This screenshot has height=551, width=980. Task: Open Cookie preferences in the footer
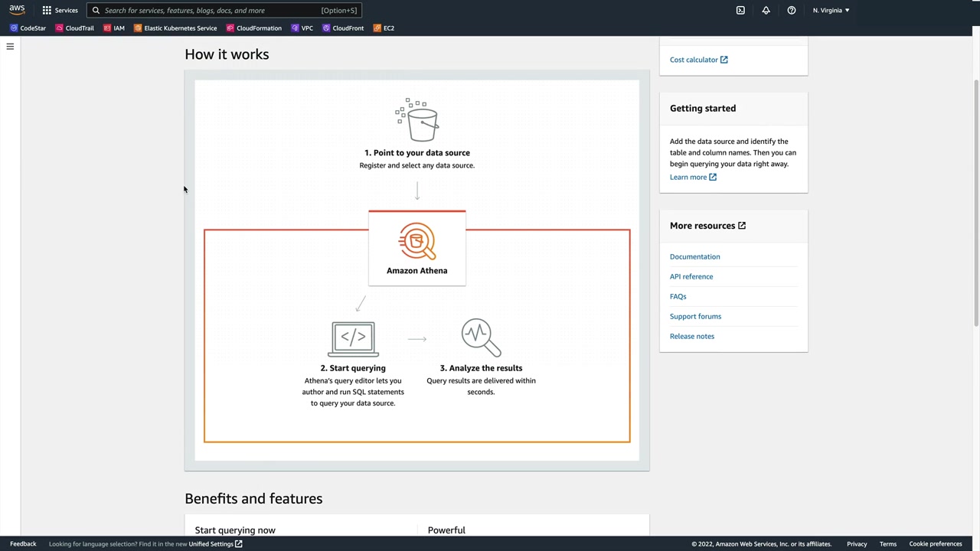pyautogui.click(x=936, y=544)
